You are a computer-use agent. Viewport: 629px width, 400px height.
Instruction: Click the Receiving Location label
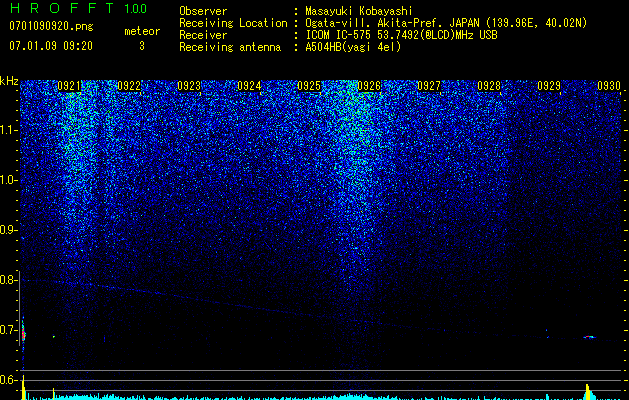233,23
